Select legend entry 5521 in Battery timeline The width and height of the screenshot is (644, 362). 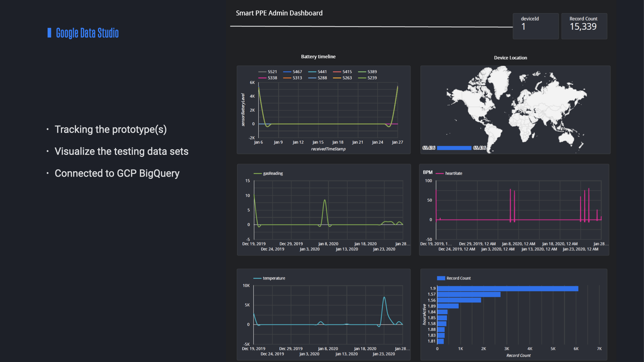tap(268, 72)
